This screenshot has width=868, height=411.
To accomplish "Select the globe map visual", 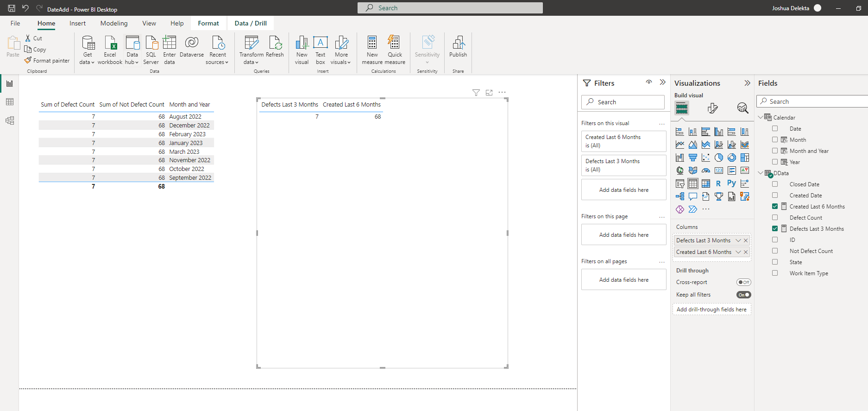I will 679,171.
